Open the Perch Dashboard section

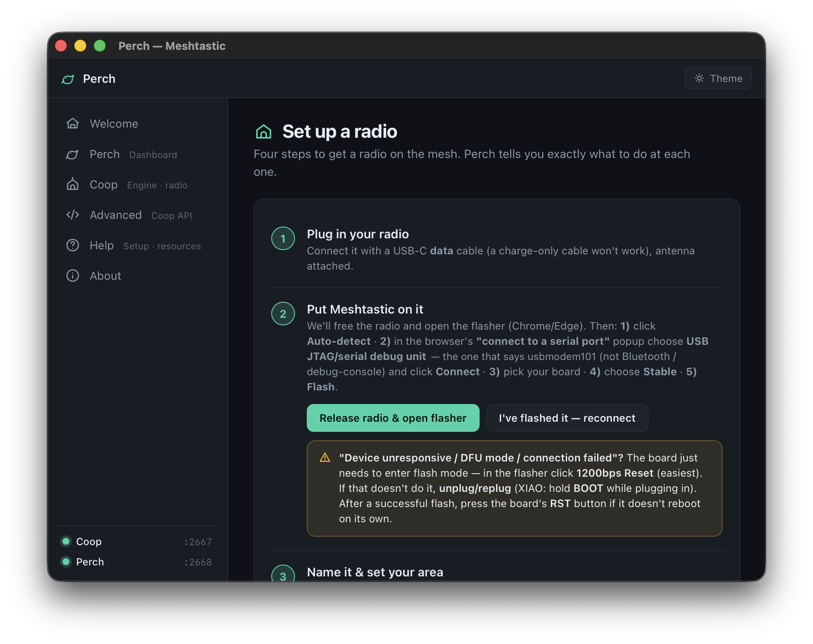(137, 154)
